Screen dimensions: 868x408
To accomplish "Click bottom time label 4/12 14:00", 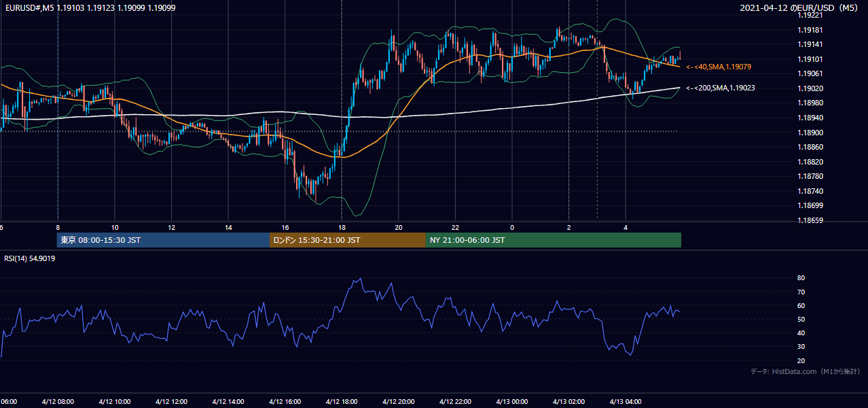I will (228, 402).
